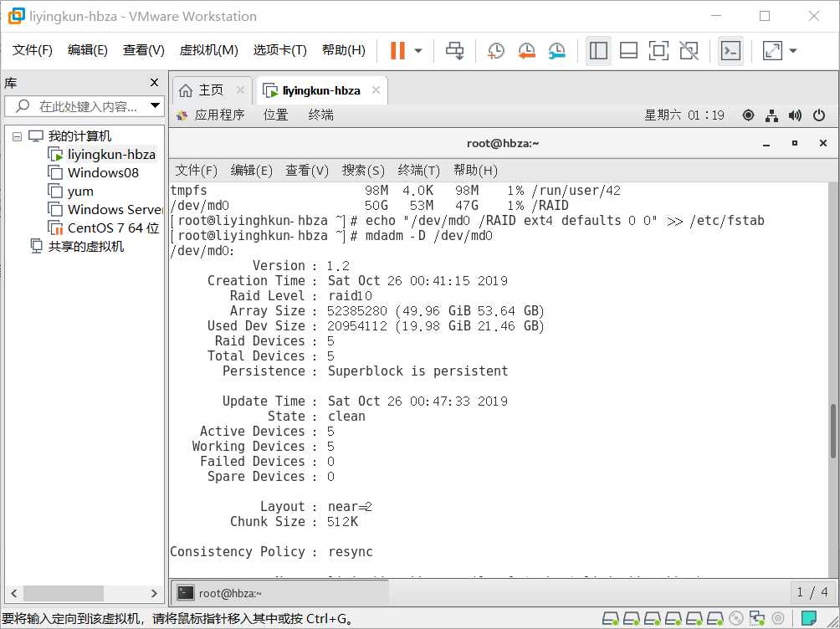Select the yum virtual machine
Viewport: 840px width, 629px height.
click(x=71, y=192)
